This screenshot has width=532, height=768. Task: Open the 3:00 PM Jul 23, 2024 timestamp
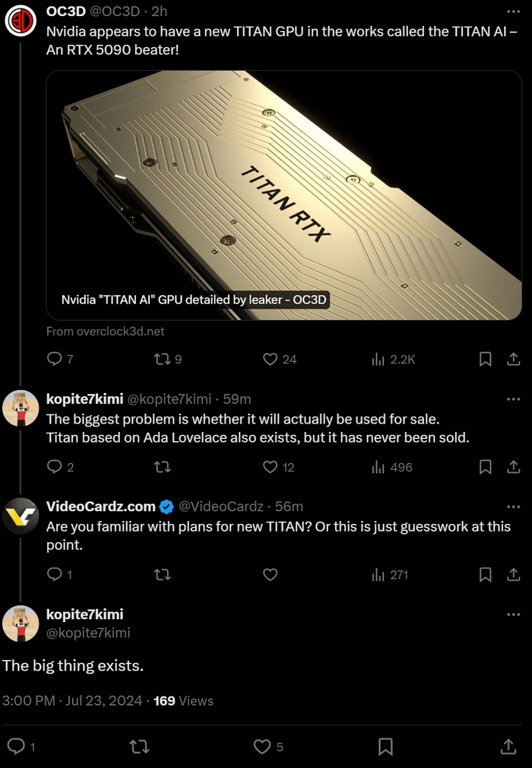(72, 700)
